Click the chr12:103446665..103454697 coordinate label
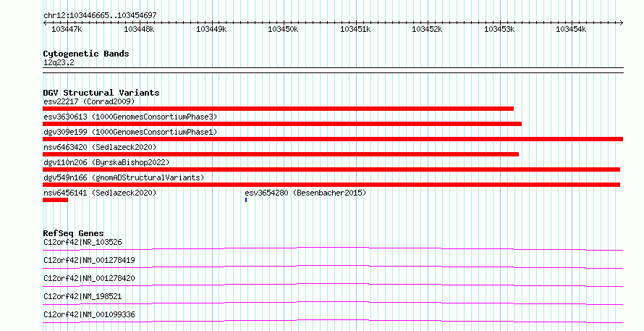This screenshot has width=644, height=331. point(100,16)
